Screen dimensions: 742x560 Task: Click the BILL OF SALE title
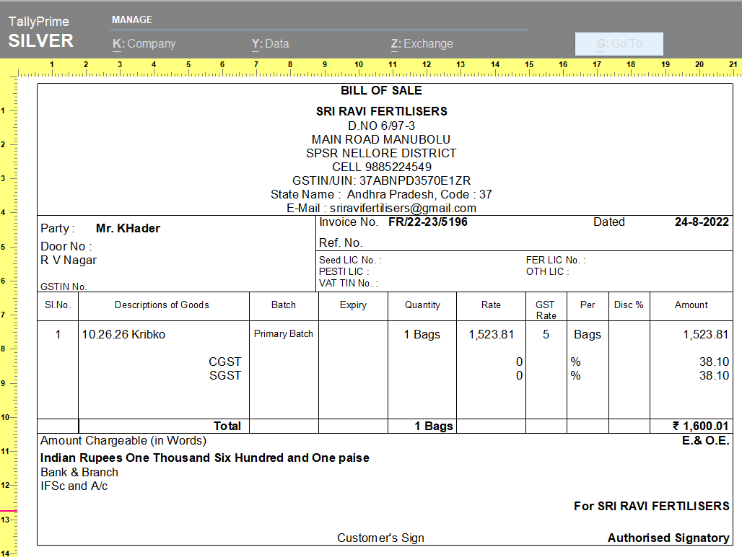coord(381,90)
